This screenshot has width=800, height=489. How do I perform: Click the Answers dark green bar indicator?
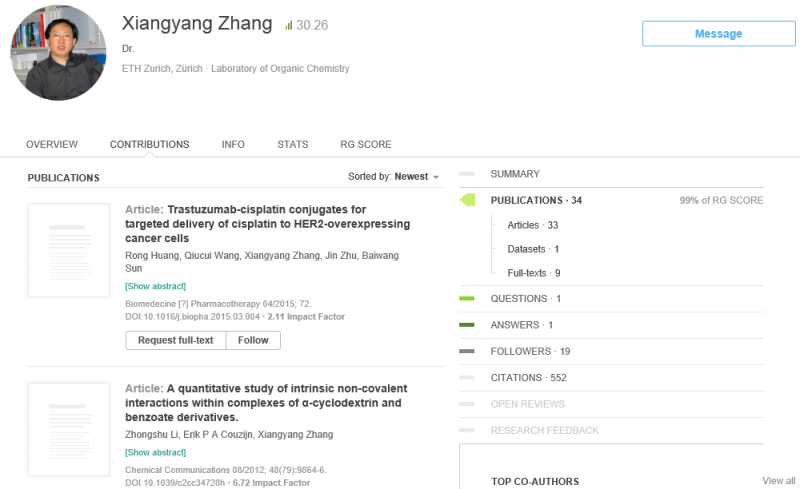click(466, 325)
